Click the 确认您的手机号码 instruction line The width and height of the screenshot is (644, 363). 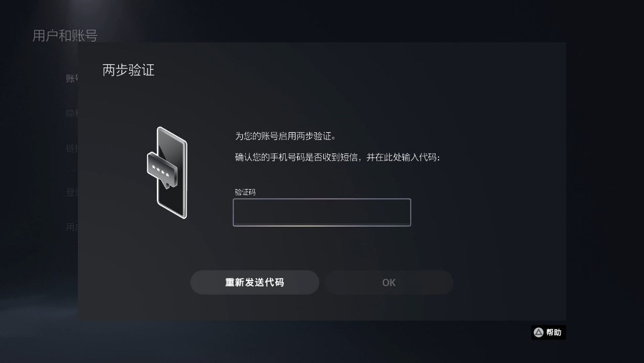[x=338, y=157]
